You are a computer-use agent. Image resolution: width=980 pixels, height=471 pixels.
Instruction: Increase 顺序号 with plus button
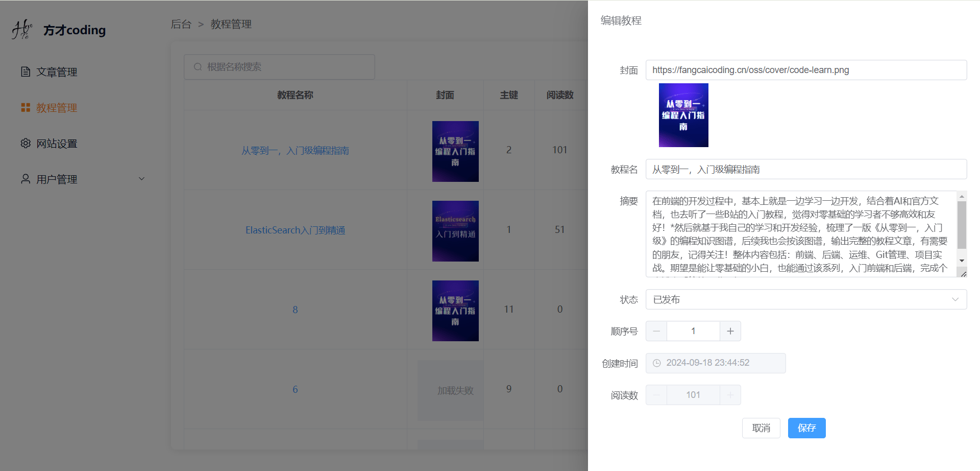(730, 331)
